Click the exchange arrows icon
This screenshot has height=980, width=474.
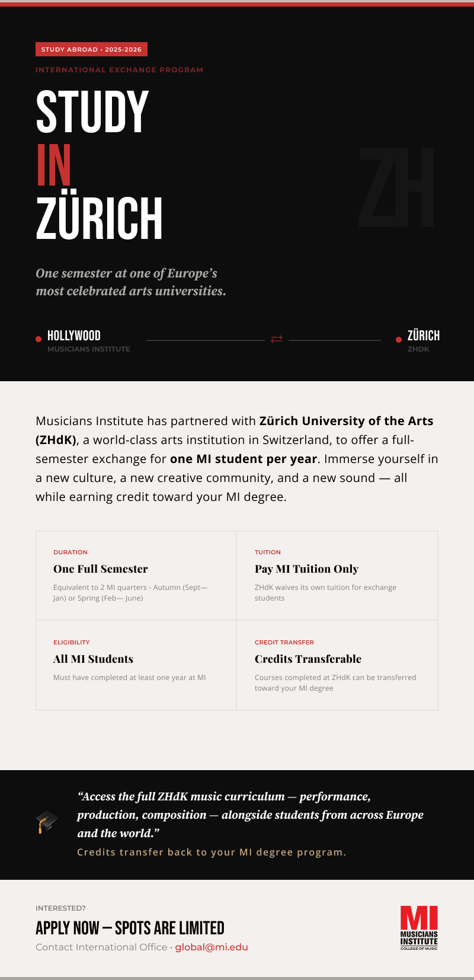pyautogui.click(x=277, y=339)
